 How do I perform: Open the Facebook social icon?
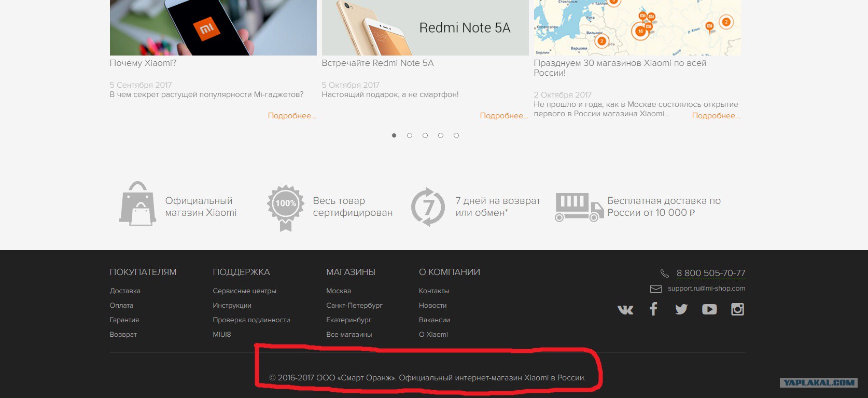coord(653,309)
